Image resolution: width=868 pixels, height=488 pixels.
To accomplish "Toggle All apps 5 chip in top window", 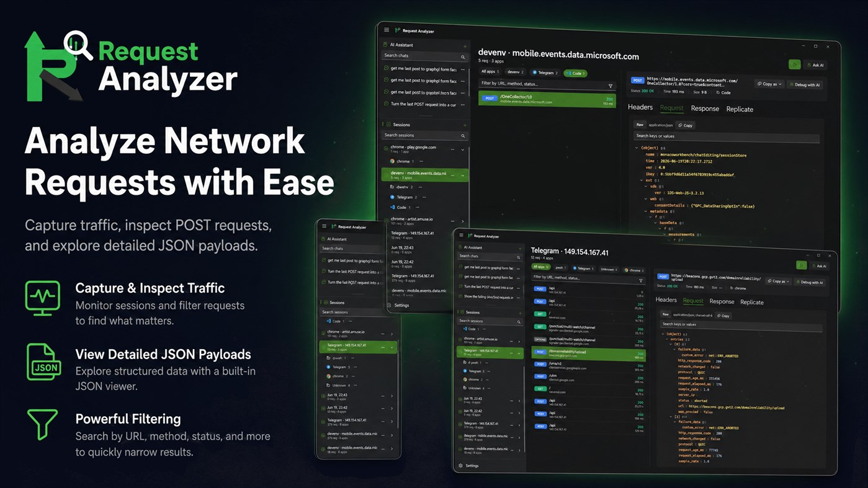I will (x=490, y=72).
